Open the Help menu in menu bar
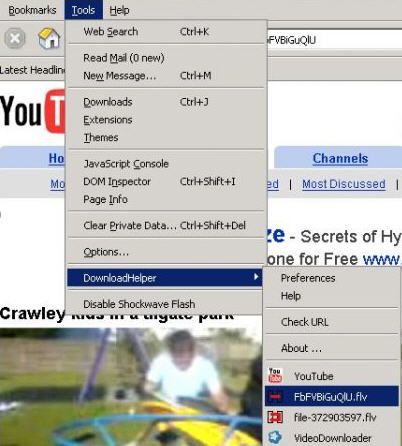This screenshot has height=446, width=402. pos(119,10)
